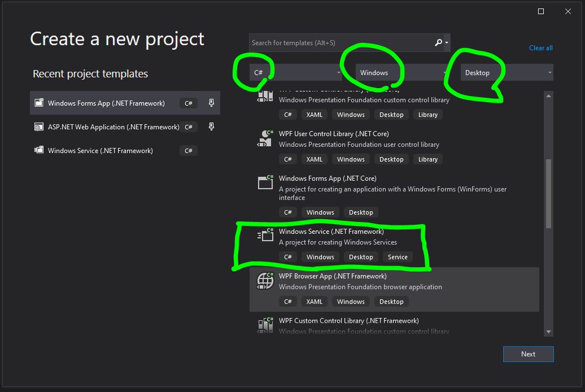
Task: Unpin the ASP.NET Web Application template
Action: [211, 126]
